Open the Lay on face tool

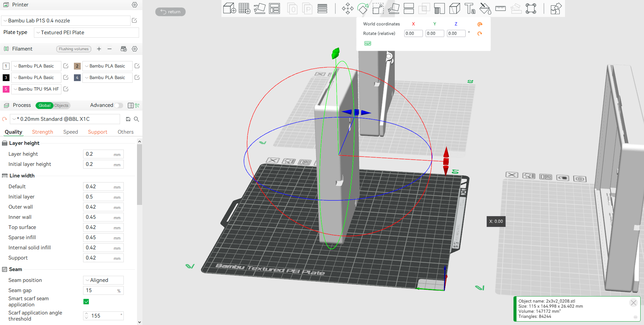tap(393, 8)
